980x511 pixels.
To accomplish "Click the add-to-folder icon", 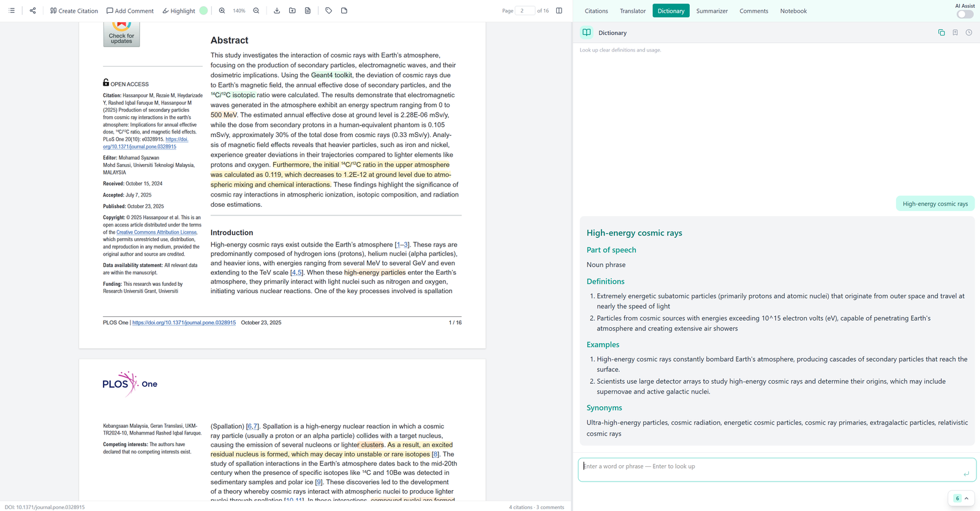I will click(x=292, y=10).
